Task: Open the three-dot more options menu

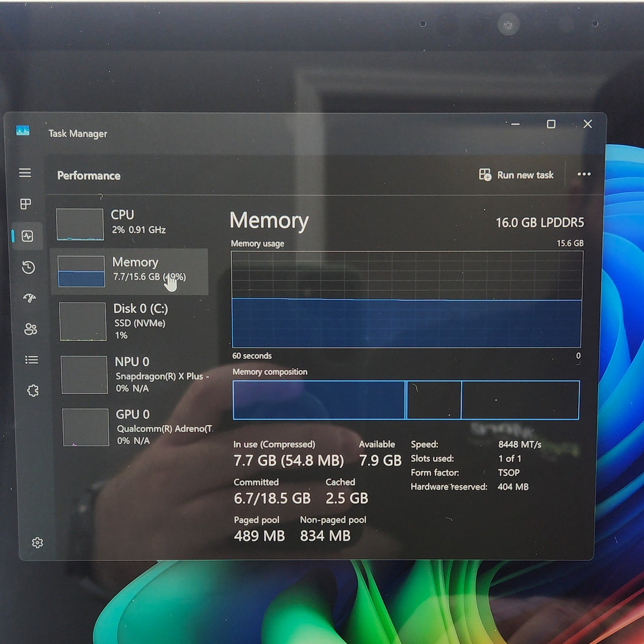Action: tap(584, 174)
